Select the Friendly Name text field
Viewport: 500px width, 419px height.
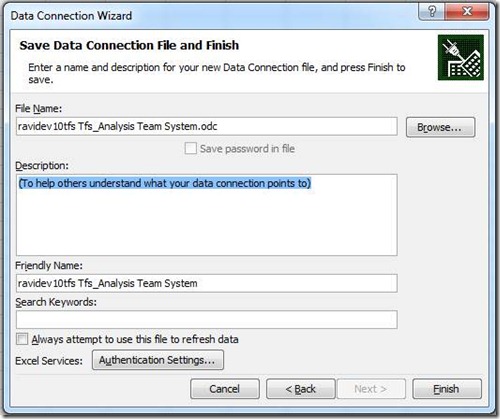click(x=207, y=283)
